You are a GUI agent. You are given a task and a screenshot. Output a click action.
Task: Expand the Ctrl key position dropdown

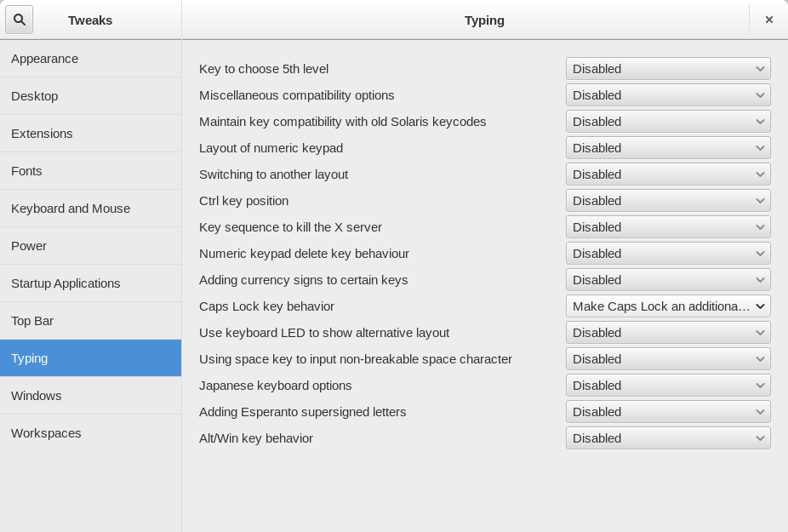click(x=668, y=201)
